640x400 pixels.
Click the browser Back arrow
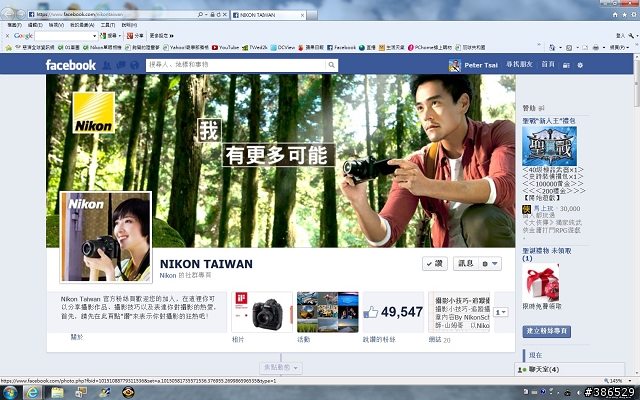click(x=8, y=14)
